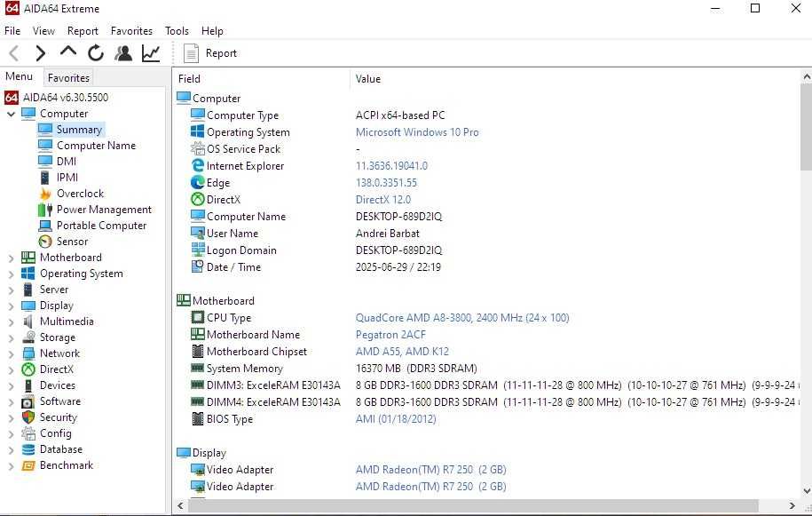Viewport: 812px width, 516px height.
Task: Expand the Server tree node
Action: tap(11, 290)
